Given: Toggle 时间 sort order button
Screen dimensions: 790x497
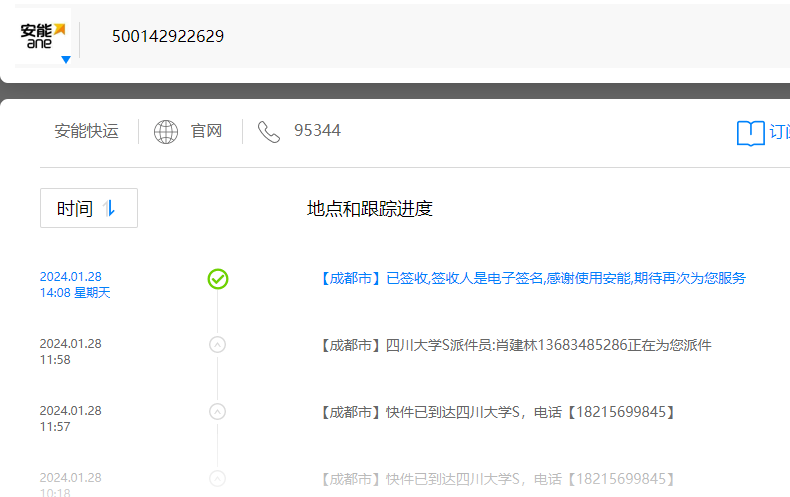Looking at the screenshot, I should [89, 208].
